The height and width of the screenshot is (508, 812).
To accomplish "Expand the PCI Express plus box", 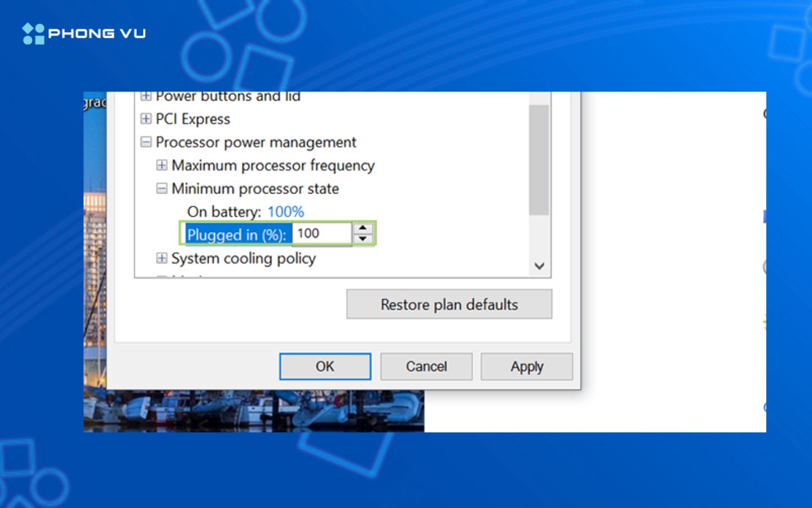I will point(146,119).
